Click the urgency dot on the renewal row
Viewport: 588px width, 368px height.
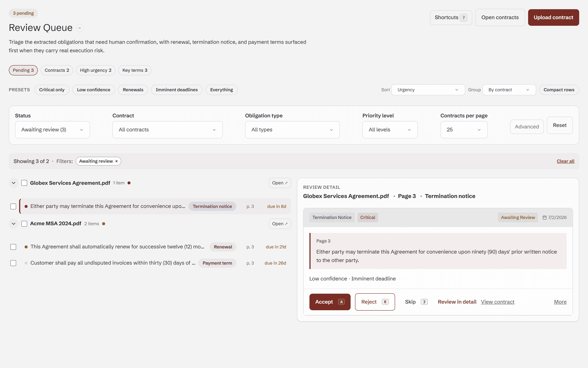point(26,247)
